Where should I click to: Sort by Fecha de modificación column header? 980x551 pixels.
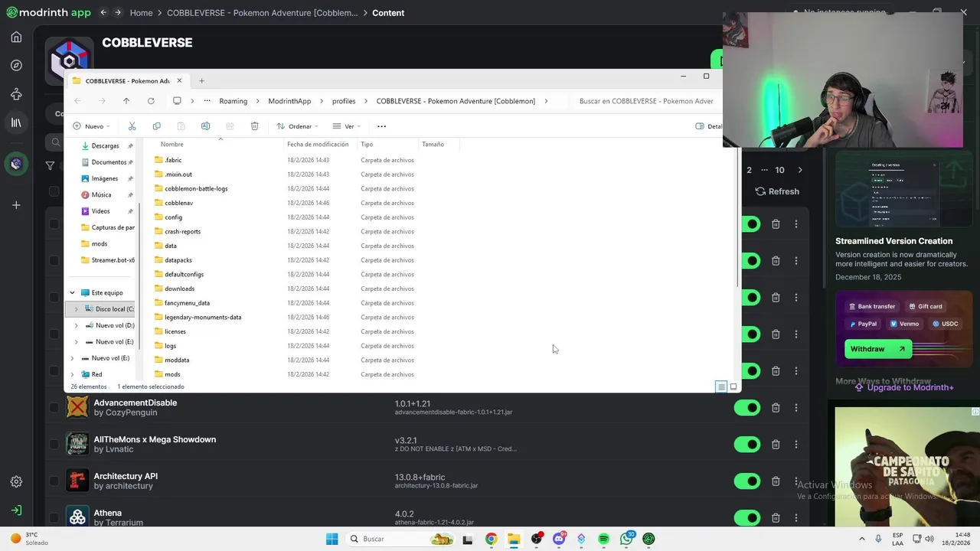318,144
